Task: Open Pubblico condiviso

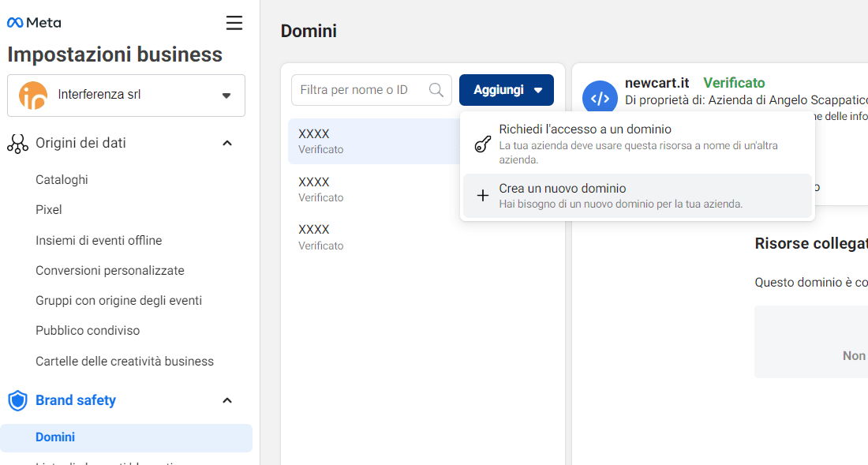Action: coord(88,331)
